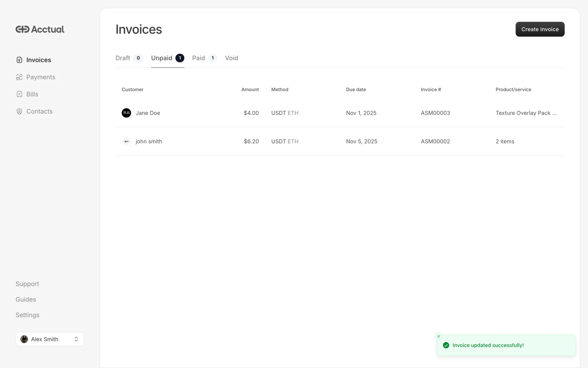588x368 pixels.
Task: Open the Paid invoices tab
Action: point(198,58)
